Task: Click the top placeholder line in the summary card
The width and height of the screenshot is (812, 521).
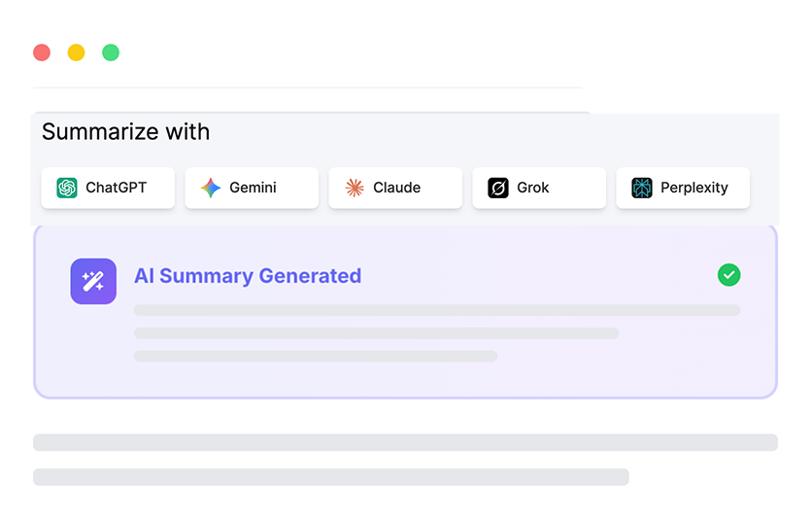Action: (437, 310)
